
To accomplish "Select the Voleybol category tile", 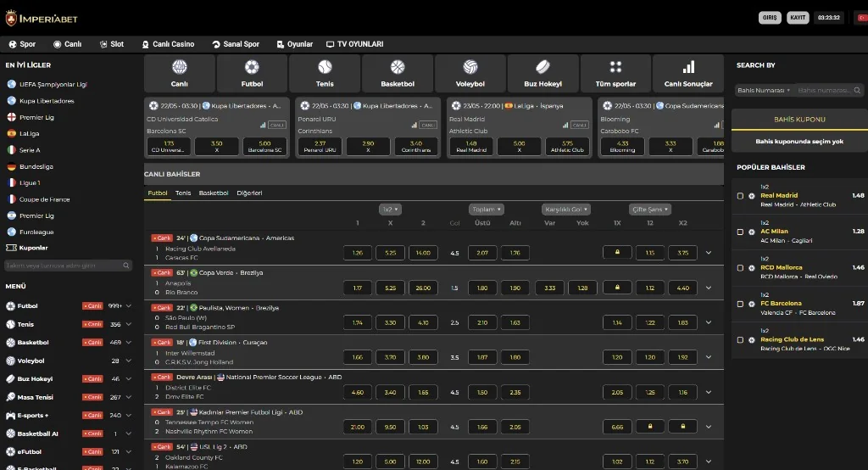I will tap(470, 73).
